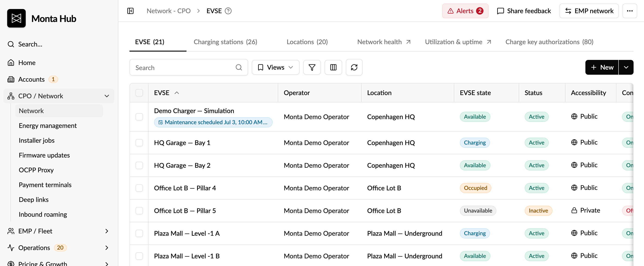The image size is (644, 266).
Task: Switch to Locations tab
Action: (x=307, y=42)
